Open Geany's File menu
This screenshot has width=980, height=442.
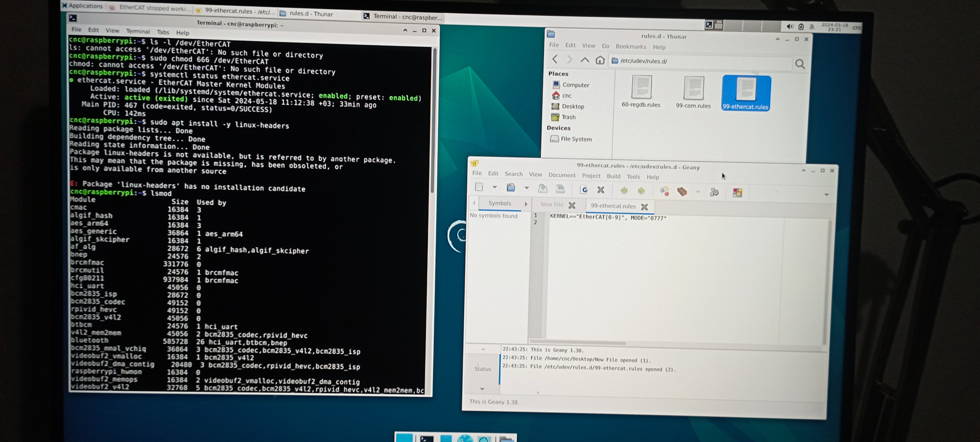pyautogui.click(x=477, y=173)
